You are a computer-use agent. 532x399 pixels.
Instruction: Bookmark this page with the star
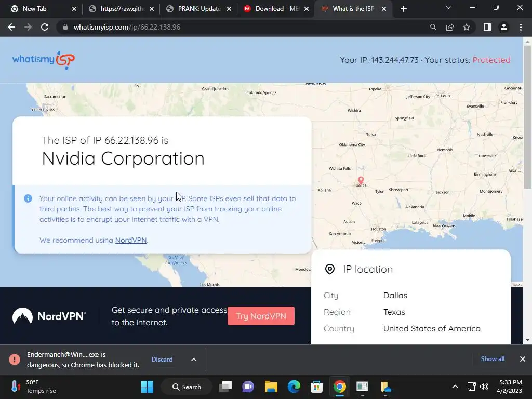click(467, 27)
